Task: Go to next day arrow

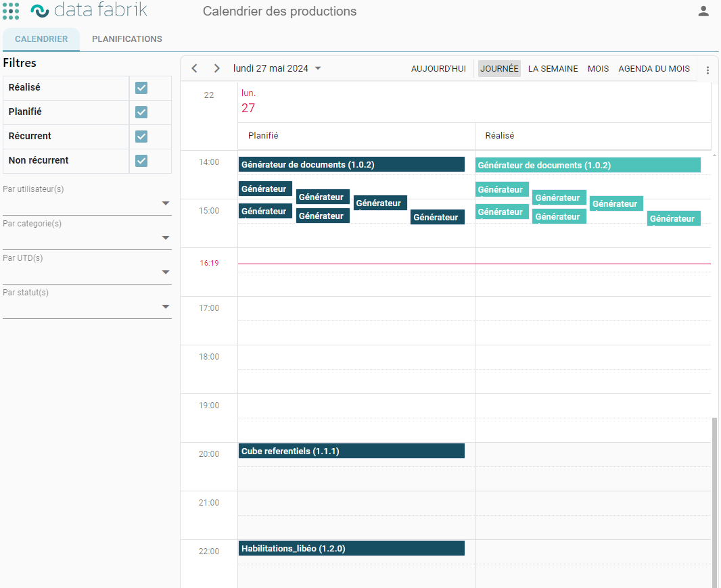Action: [x=216, y=68]
